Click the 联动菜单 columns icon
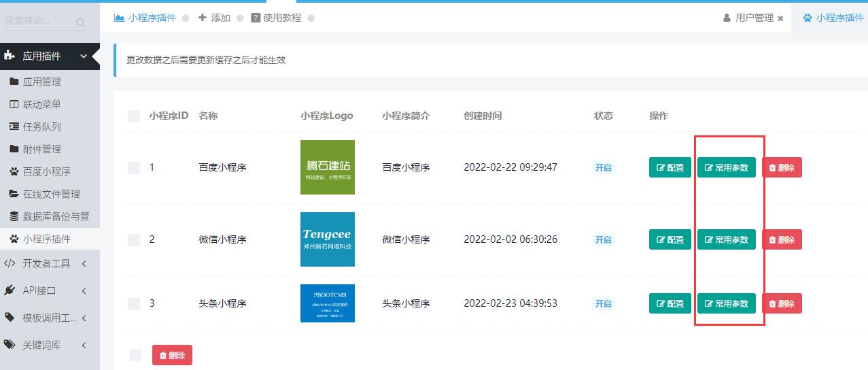 14,104
